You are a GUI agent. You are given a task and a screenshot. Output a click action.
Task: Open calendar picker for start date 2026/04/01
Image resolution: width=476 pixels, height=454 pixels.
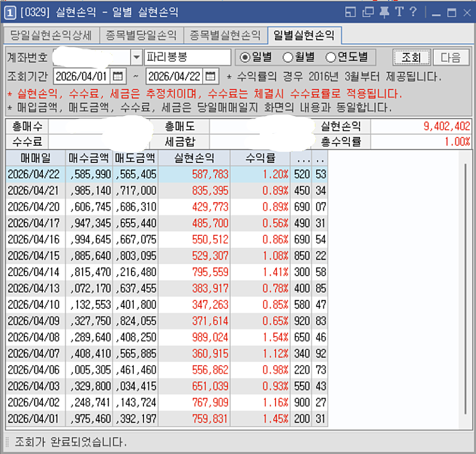tap(118, 76)
